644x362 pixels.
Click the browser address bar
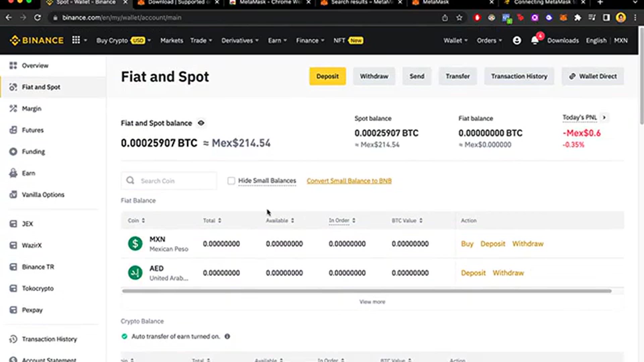[245, 17]
